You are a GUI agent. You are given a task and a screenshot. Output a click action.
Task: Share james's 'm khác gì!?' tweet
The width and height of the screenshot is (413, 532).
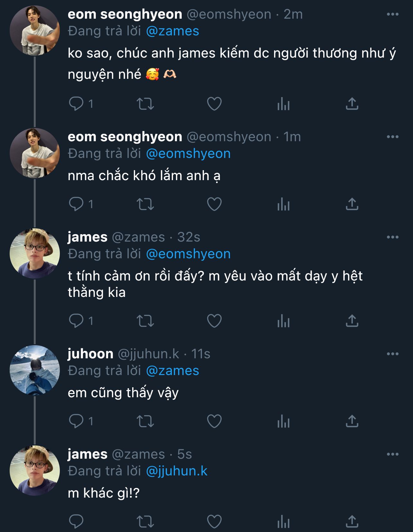pyautogui.click(x=352, y=521)
